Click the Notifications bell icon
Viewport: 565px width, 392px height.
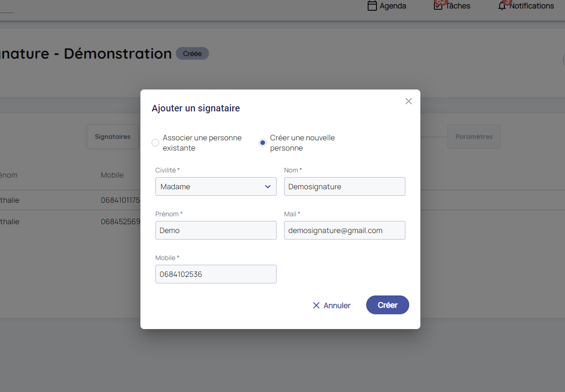502,6
